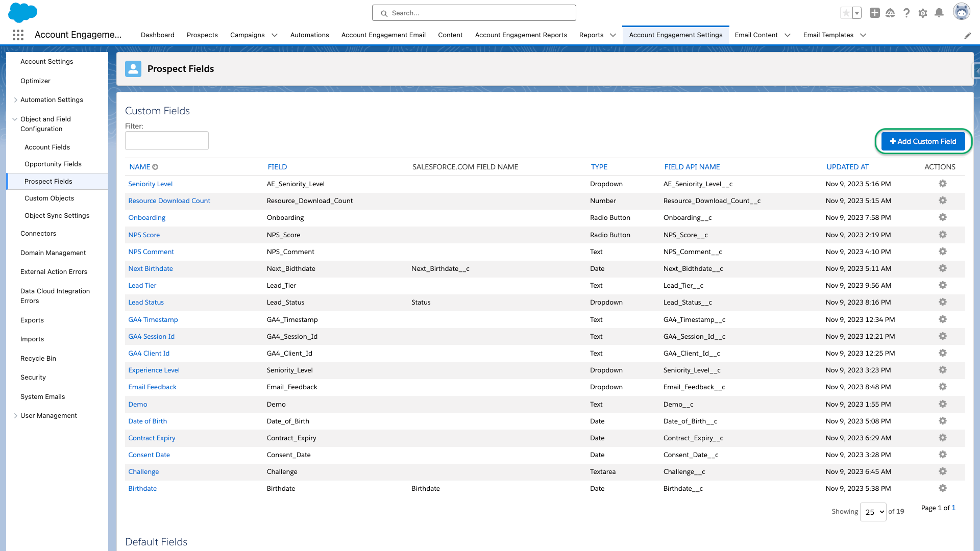980x551 pixels.
Task: Open the favorites list dropdown arrow
Action: 857,13
